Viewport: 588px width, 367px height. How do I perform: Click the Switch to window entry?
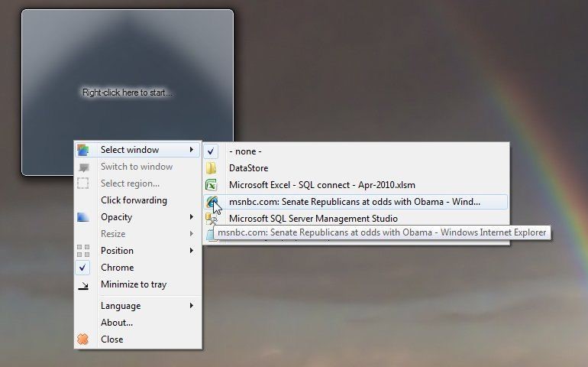[137, 167]
